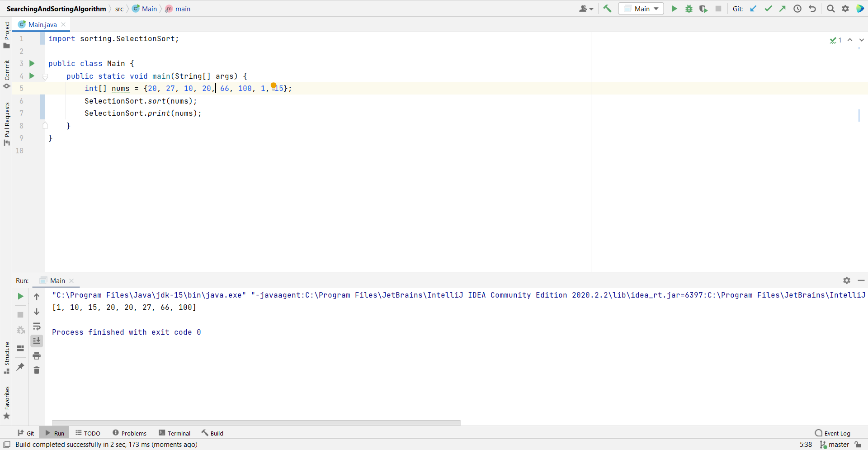Open the Git tool window tab

[x=26, y=433]
